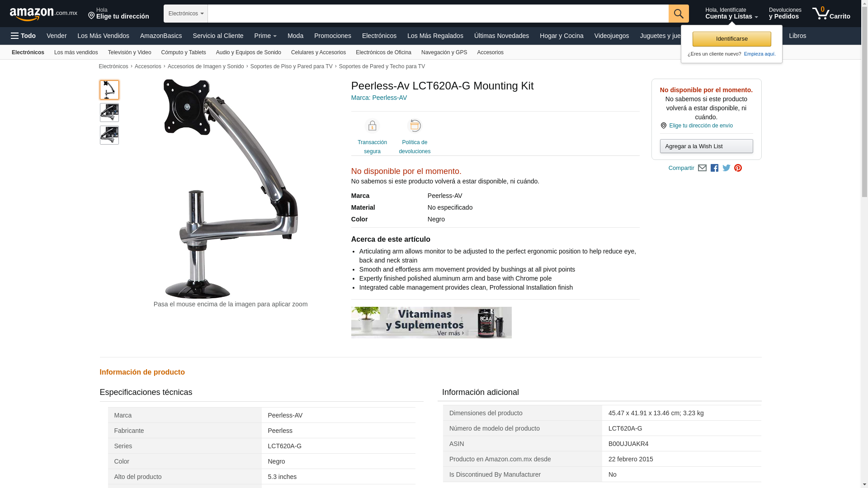868x488 pixels.
Task: Share product on Facebook icon
Action: click(x=714, y=168)
